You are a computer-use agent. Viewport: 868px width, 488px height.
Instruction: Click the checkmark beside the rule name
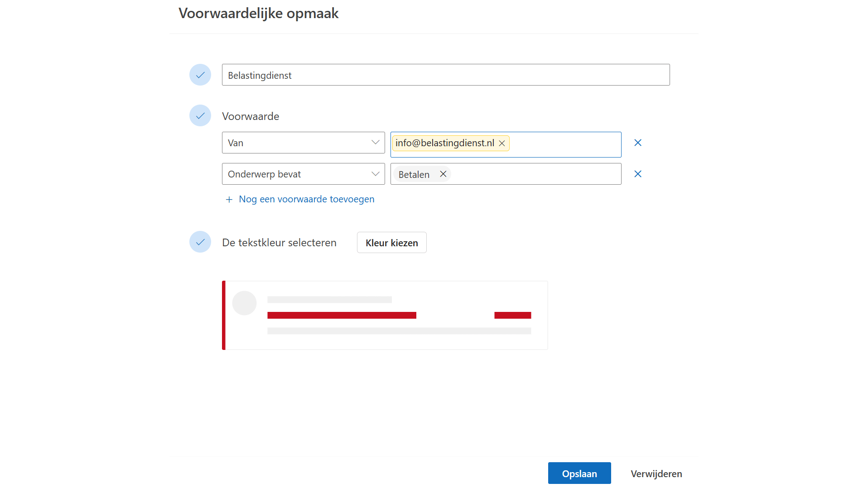[200, 75]
